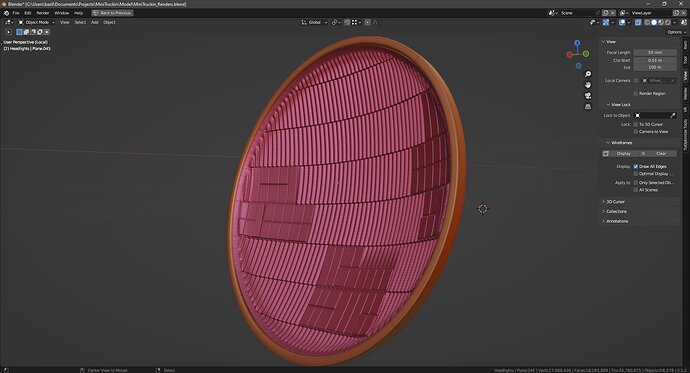This screenshot has height=373, width=690.
Task: Open the File menu
Action: pyautogui.click(x=16, y=13)
